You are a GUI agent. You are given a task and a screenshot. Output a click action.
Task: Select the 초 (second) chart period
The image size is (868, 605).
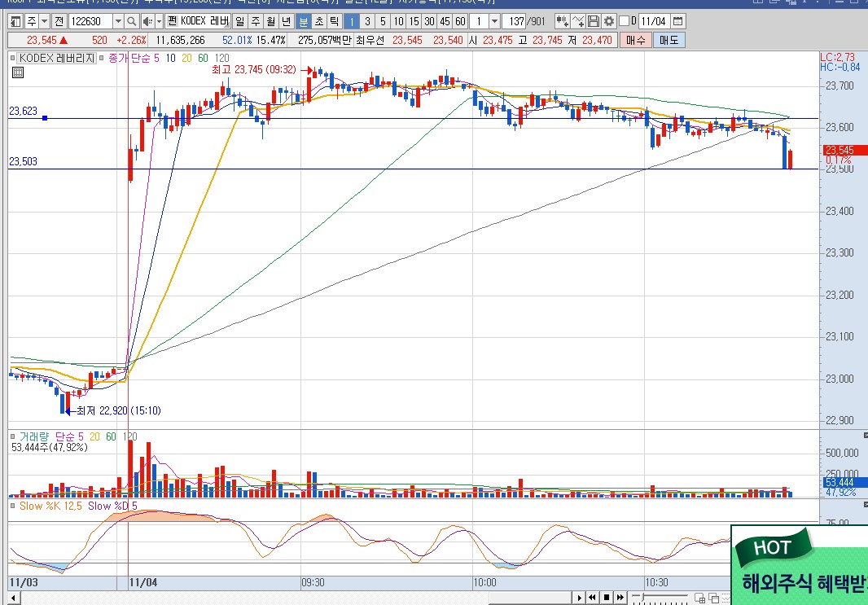click(x=319, y=22)
